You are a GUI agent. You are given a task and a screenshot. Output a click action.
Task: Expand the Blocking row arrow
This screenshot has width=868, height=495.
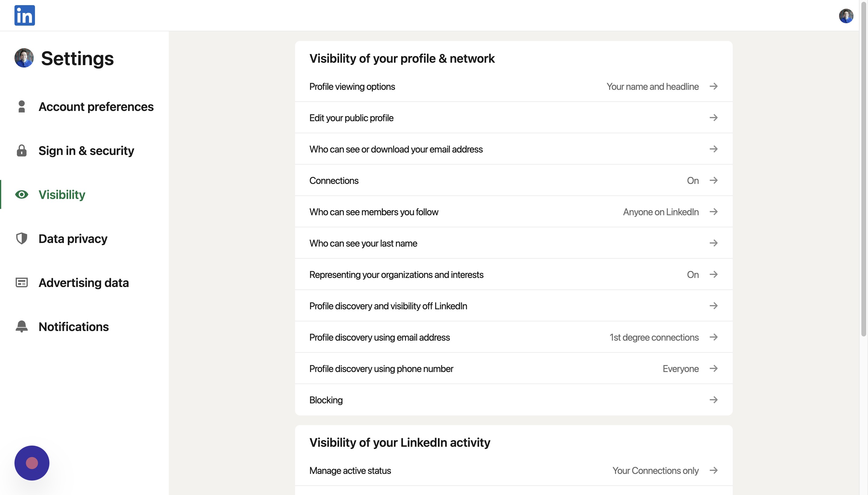[x=713, y=400]
